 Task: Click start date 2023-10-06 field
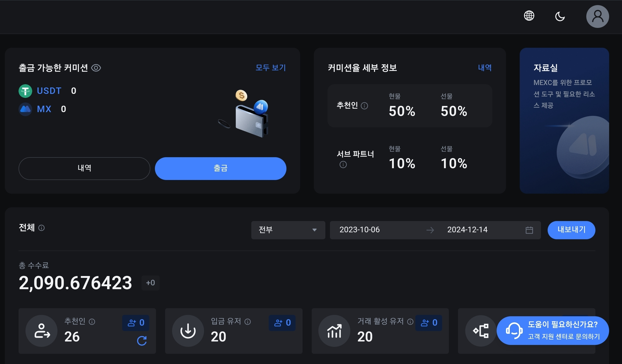point(359,230)
